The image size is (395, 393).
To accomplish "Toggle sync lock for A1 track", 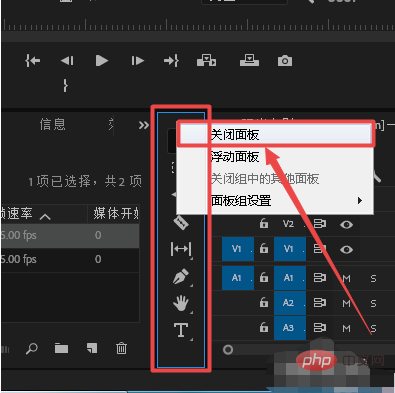I will [320, 277].
